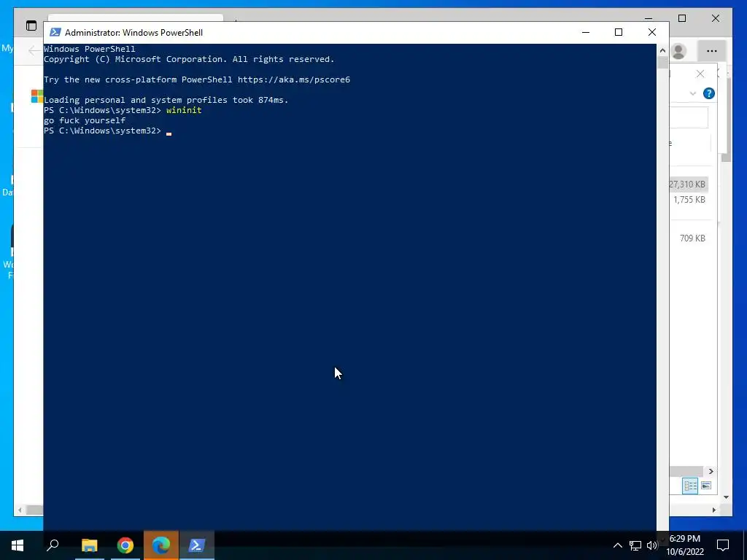The image size is (747, 560).
Task: Open taskbar search magnifier
Action: click(53, 545)
